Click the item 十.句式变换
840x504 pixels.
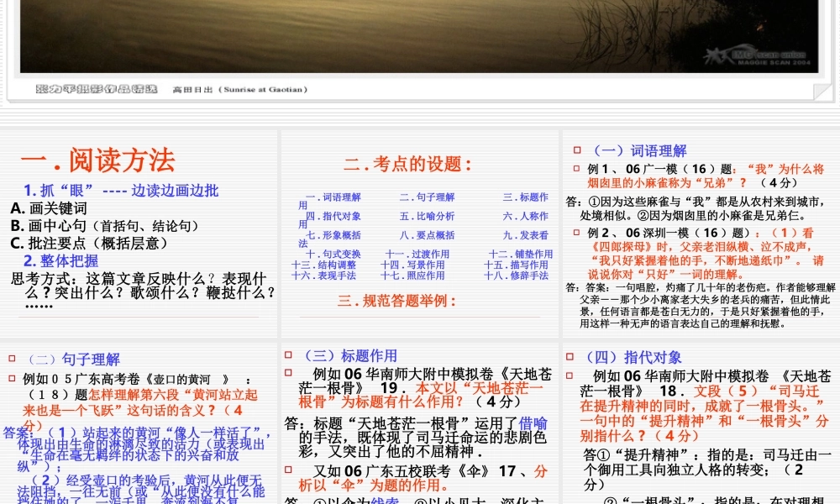[333, 254]
